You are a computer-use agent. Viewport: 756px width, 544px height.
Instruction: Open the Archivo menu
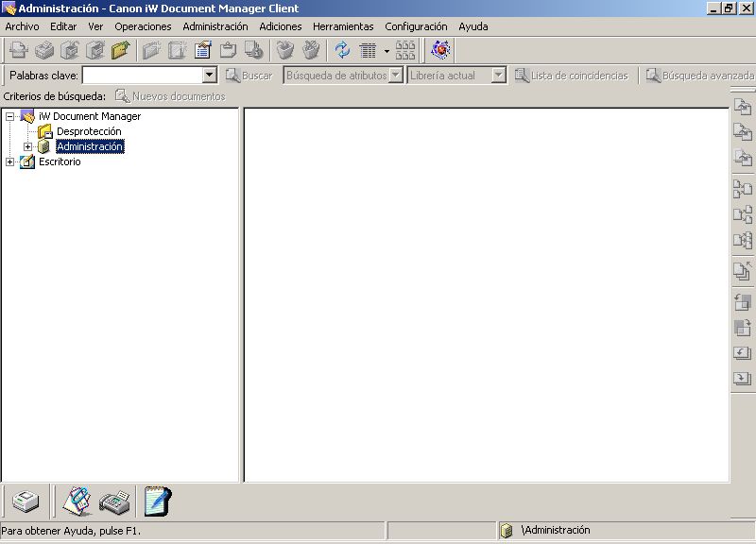[x=22, y=26]
